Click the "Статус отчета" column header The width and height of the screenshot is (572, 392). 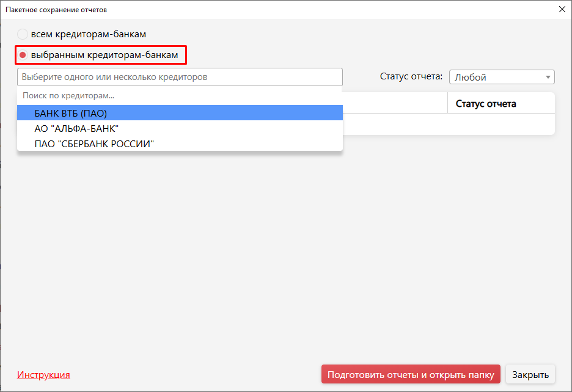(x=486, y=103)
